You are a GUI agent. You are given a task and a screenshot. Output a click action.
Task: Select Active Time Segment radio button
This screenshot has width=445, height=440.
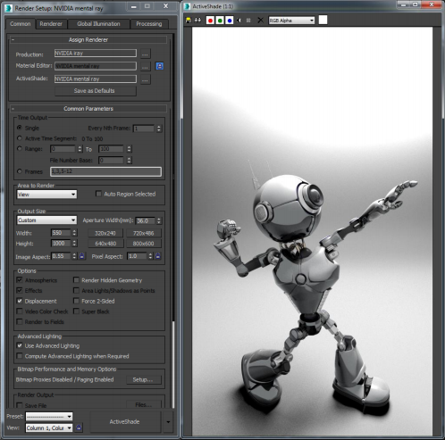point(19,138)
